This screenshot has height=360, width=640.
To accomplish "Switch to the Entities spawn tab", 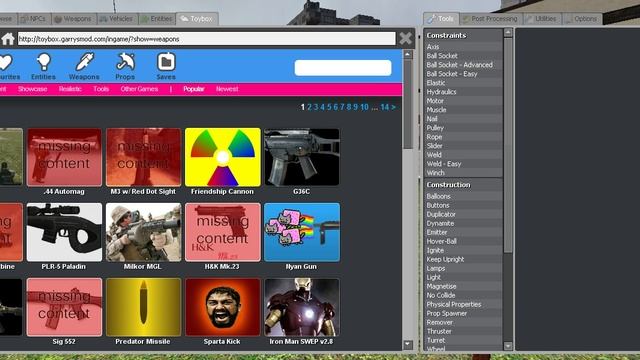I will pyautogui.click(x=157, y=19).
